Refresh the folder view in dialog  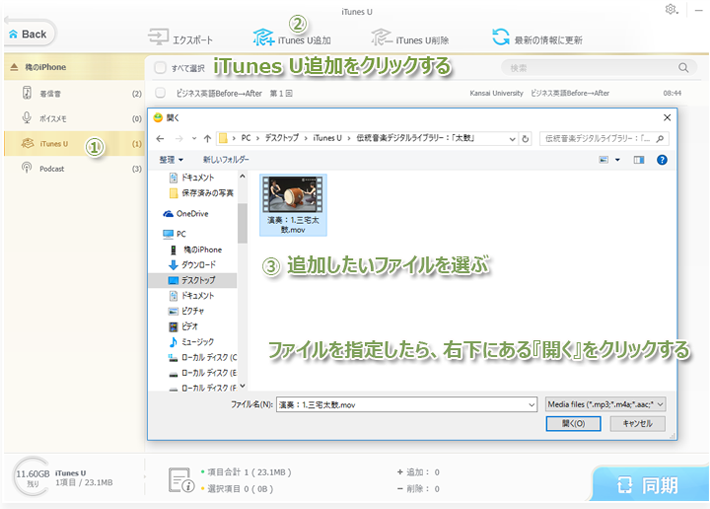525,139
